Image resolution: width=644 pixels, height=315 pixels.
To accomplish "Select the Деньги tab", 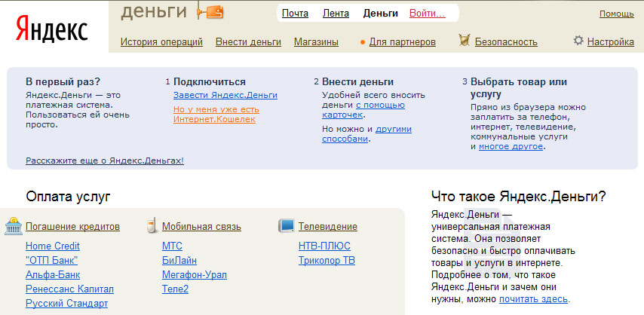I will 380,14.
